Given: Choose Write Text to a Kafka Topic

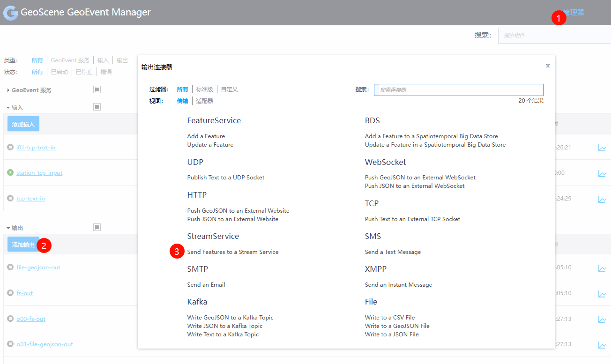Looking at the screenshot, I should (223, 334).
